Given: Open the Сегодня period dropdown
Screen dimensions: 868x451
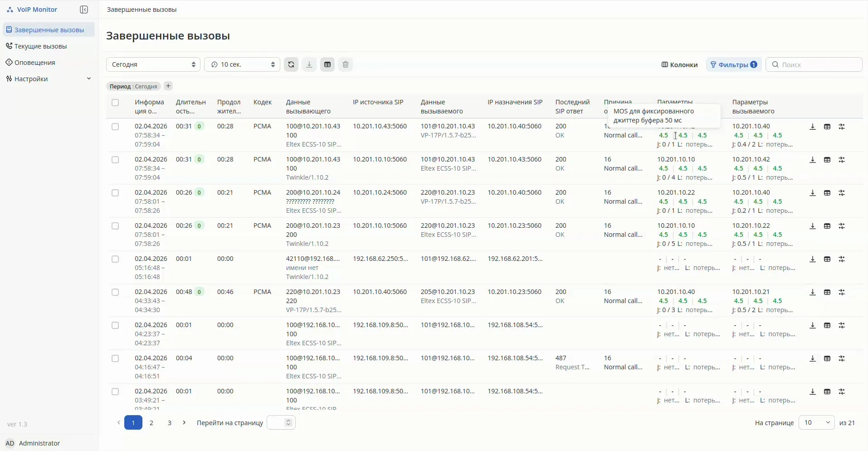Looking at the screenshot, I should pos(153,64).
